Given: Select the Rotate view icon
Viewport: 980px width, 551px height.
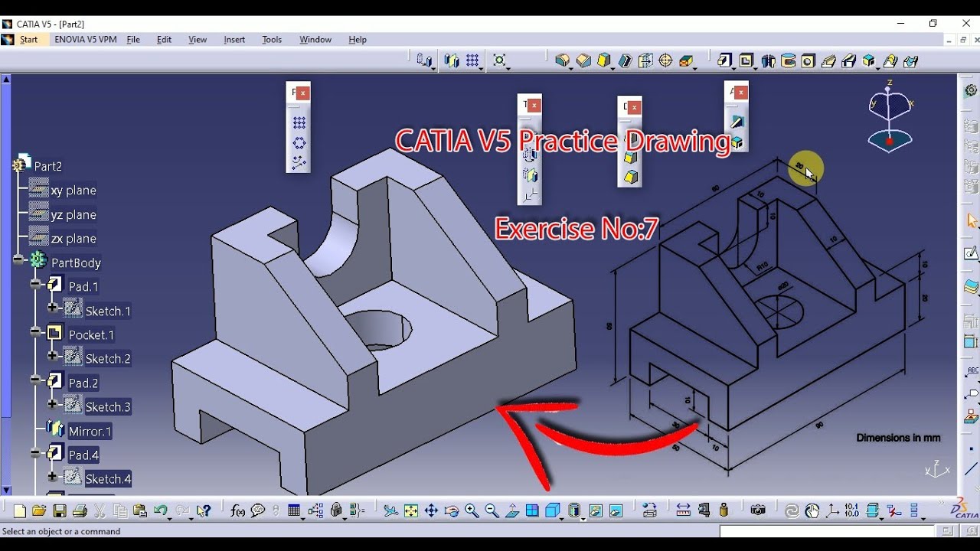Looking at the screenshot, I should (452, 510).
